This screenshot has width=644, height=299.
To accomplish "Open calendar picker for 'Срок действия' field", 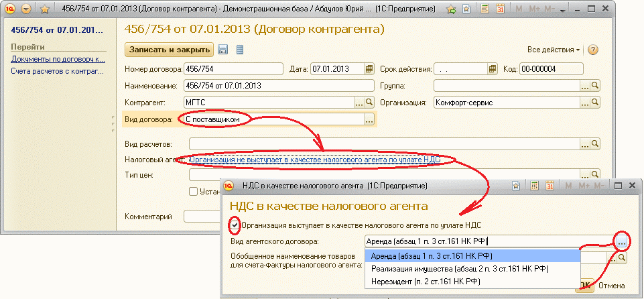I will [x=493, y=69].
